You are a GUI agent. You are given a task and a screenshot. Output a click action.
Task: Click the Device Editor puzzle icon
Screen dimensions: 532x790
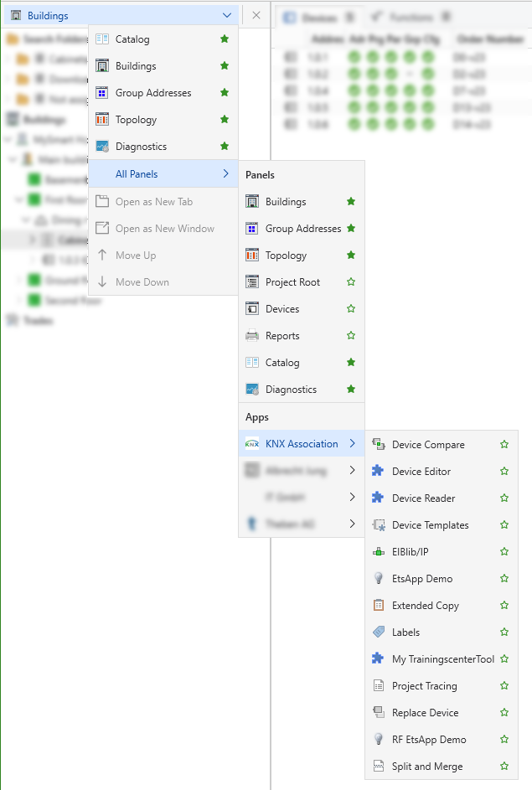(x=378, y=471)
